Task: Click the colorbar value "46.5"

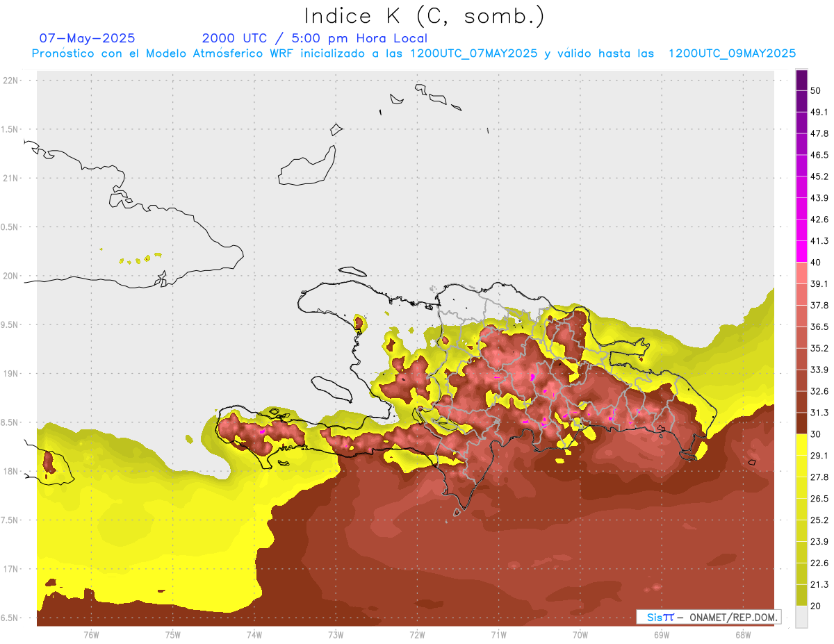Action: 819,155
